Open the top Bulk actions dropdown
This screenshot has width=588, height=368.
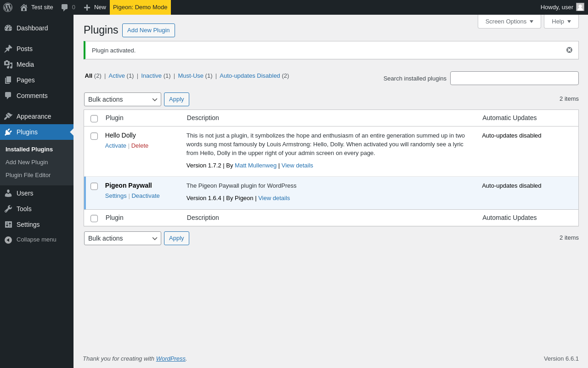pos(122,99)
